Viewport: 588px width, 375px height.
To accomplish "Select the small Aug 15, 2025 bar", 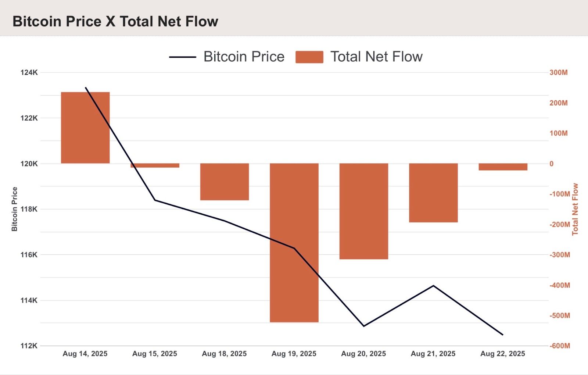I will click(x=155, y=165).
